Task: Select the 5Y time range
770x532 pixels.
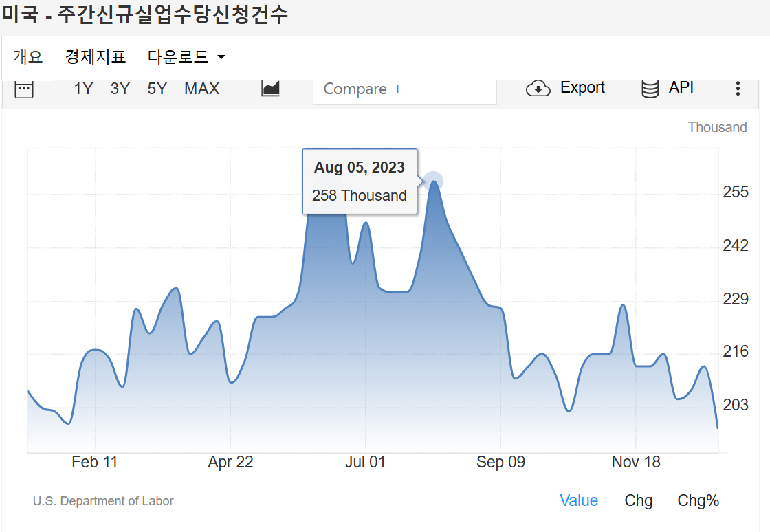Action: pyautogui.click(x=157, y=89)
